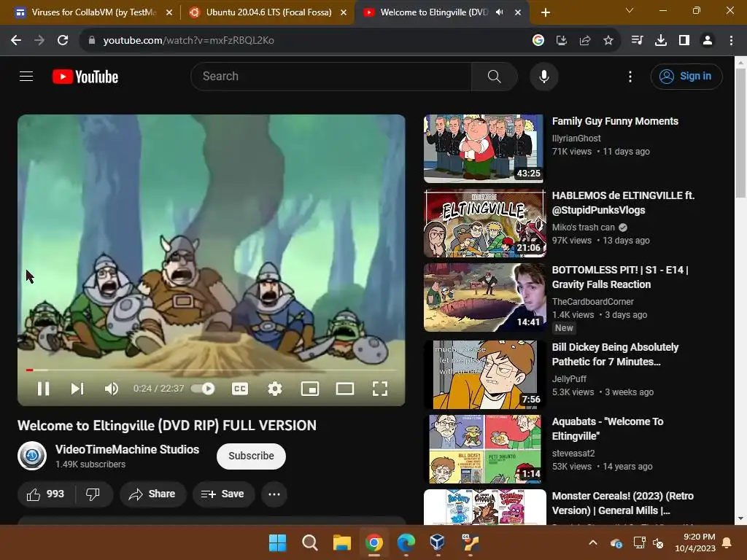This screenshot has width=747, height=560.
Task: Go back to previous page
Action: 16,41
